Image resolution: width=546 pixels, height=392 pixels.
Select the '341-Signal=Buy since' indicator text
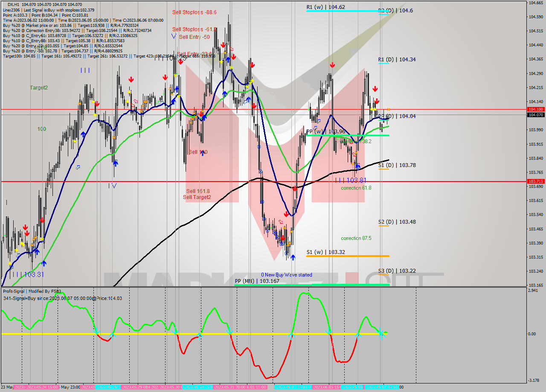click(62, 298)
